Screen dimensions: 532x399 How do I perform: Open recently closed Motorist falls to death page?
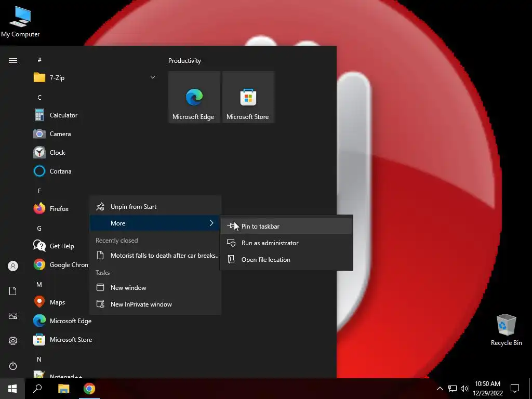pyautogui.click(x=155, y=256)
